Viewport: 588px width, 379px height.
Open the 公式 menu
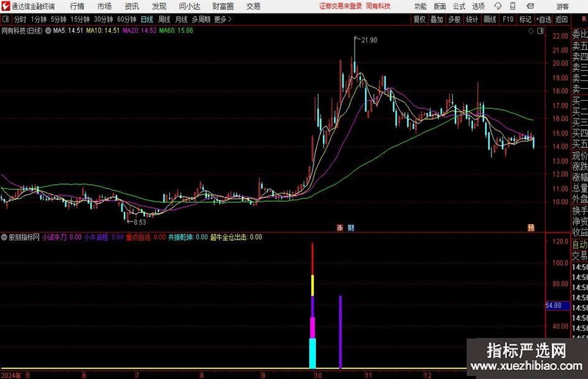[459, 6]
